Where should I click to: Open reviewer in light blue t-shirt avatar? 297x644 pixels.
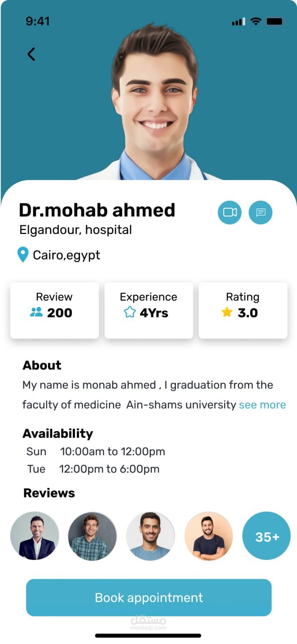(x=151, y=536)
